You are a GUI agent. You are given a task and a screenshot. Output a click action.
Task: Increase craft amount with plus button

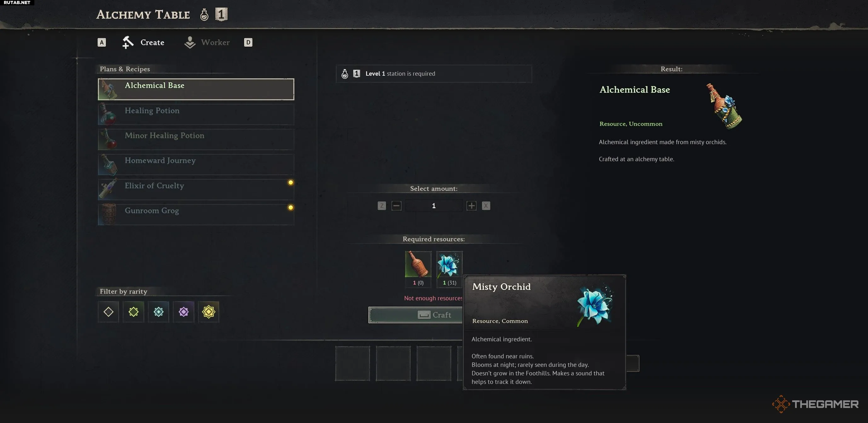point(471,206)
